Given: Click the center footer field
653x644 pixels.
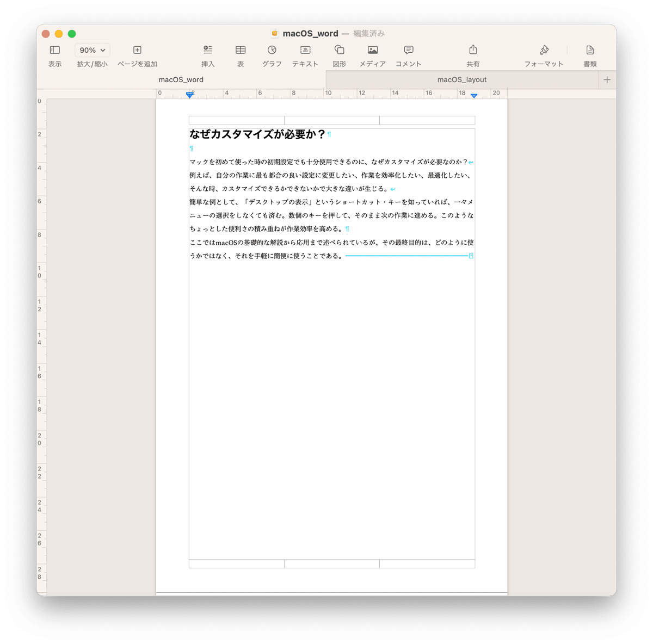Looking at the screenshot, I should 332,563.
